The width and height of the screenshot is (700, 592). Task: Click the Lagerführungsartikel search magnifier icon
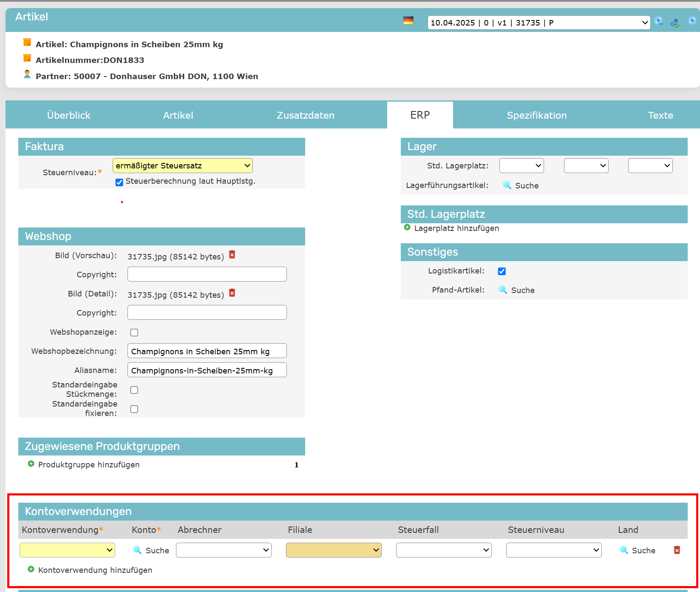tap(507, 185)
